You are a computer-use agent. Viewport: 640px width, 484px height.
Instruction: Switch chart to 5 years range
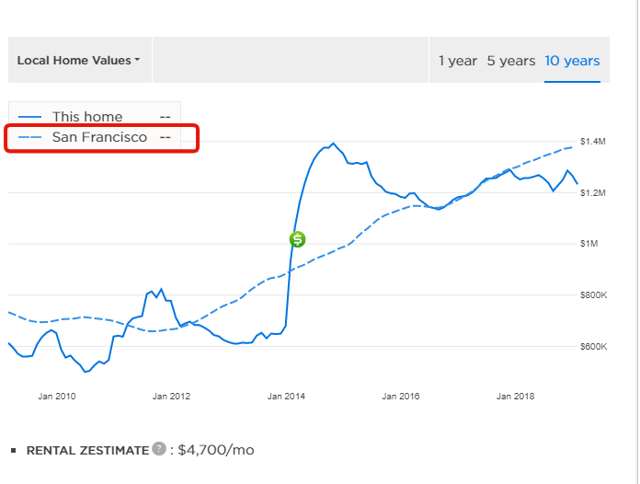click(x=511, y=61)
